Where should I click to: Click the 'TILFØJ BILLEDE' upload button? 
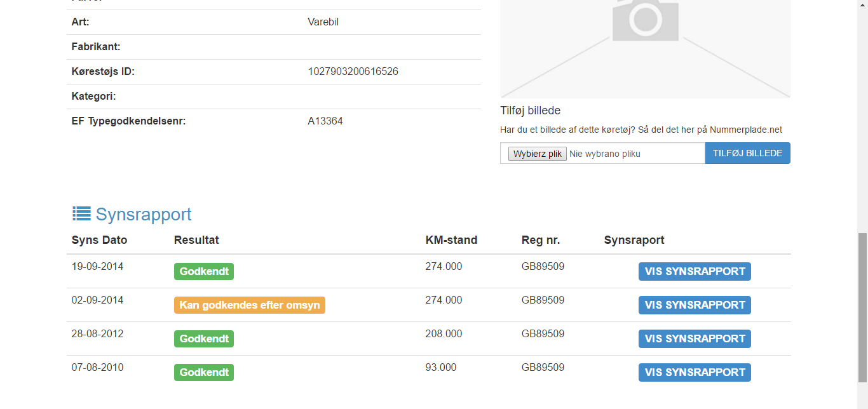click(x=747, y=153)
